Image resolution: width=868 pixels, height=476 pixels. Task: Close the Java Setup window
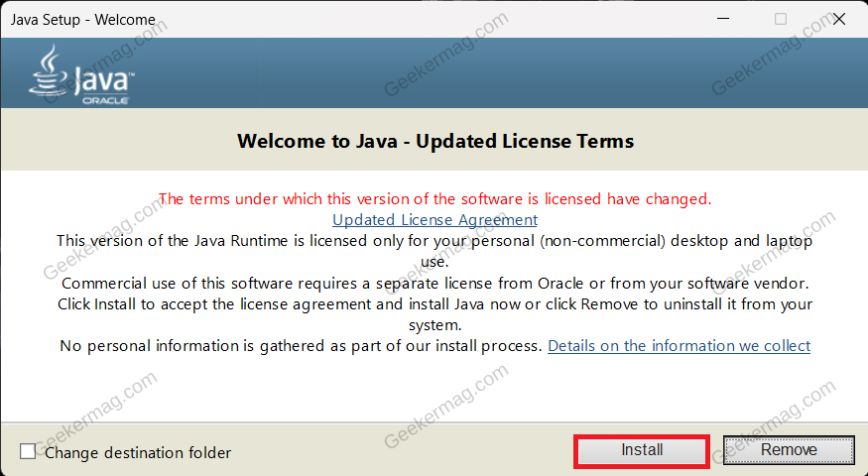point(838,19)
